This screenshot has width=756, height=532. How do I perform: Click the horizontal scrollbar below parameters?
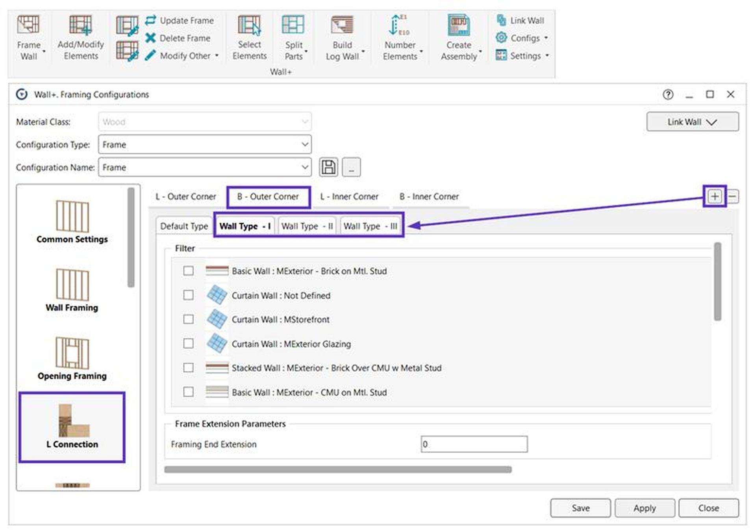coord(338,469)
